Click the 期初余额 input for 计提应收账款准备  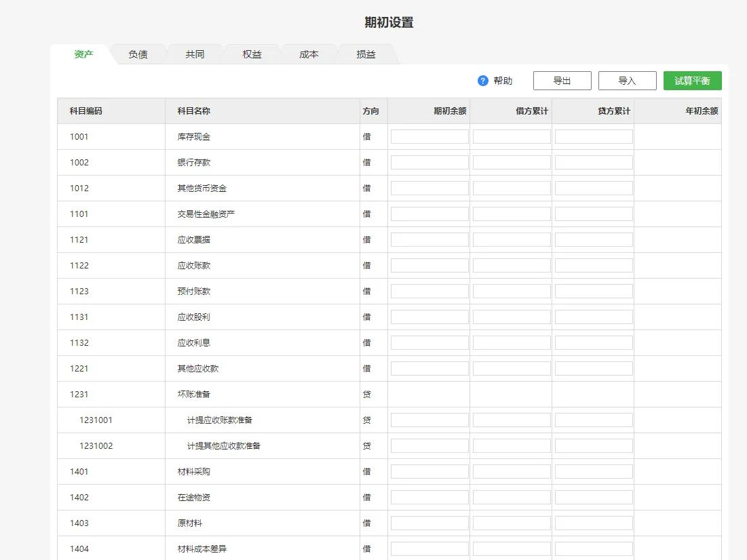(x=429, y=419)
